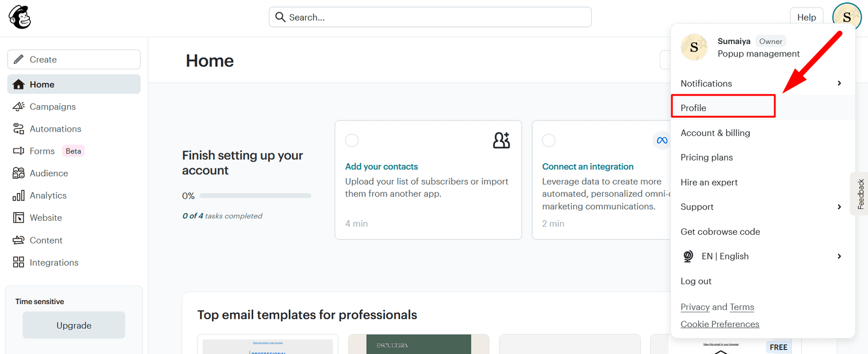Expand the Notifications submenu chevron
868x354 pixels.
tap(839, 83)
